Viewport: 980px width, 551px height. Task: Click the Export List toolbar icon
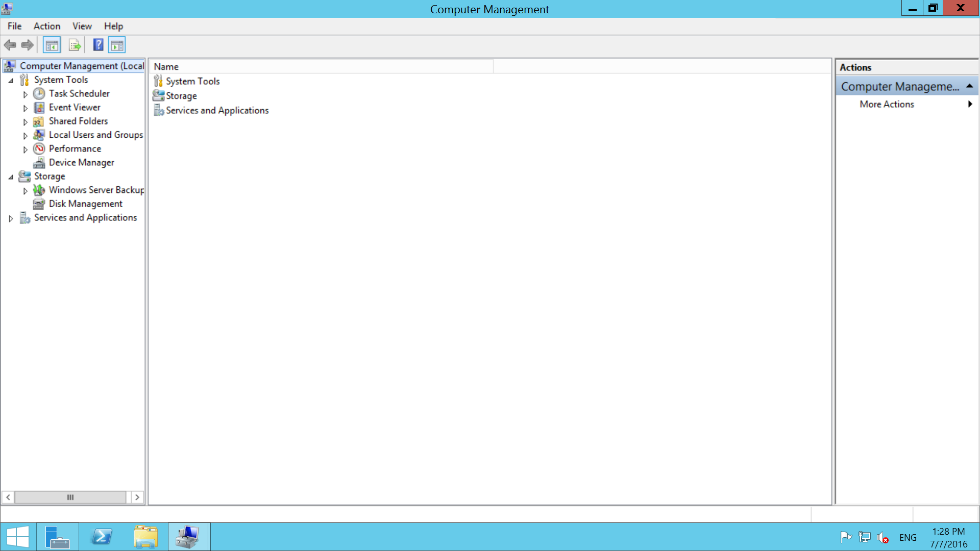tap(75, 45)
